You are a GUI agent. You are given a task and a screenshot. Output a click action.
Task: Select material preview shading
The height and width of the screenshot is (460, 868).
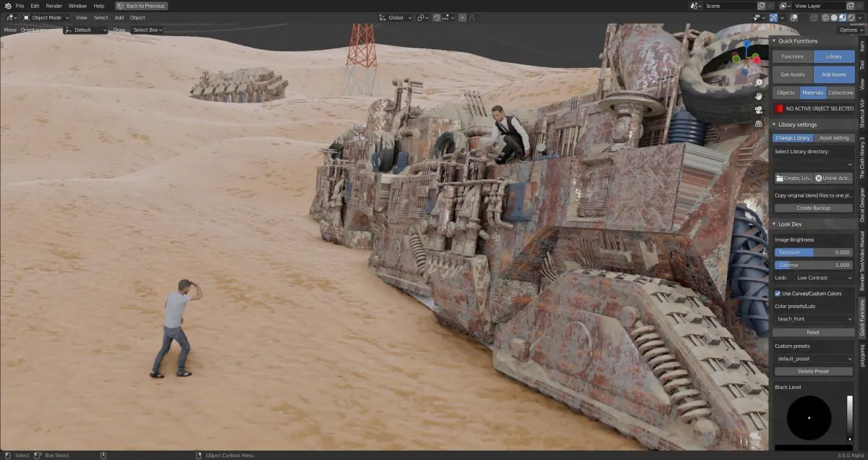coord(842,17)
